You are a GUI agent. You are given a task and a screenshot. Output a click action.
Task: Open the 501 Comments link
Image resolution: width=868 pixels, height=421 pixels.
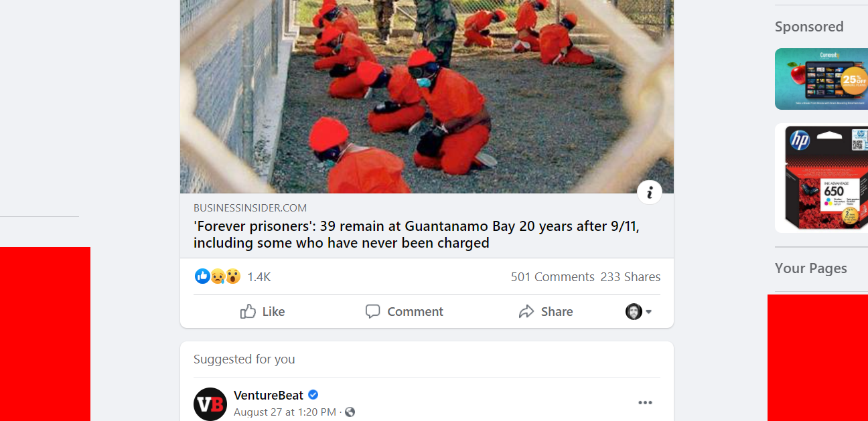pyautogui.click(x=553, y=276)
